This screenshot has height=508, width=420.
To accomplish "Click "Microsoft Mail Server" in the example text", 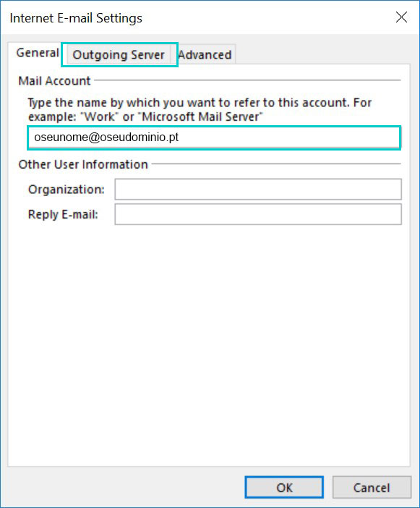I will coord(202,117).
